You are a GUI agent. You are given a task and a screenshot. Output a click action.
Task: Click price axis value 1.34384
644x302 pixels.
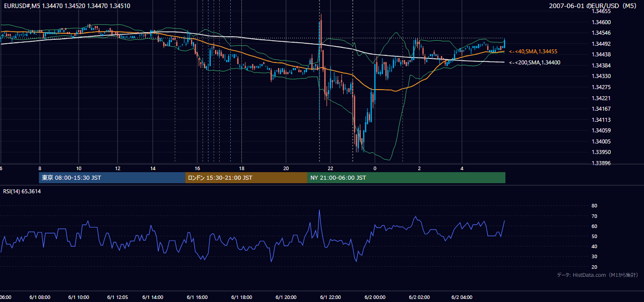point(601,65)
